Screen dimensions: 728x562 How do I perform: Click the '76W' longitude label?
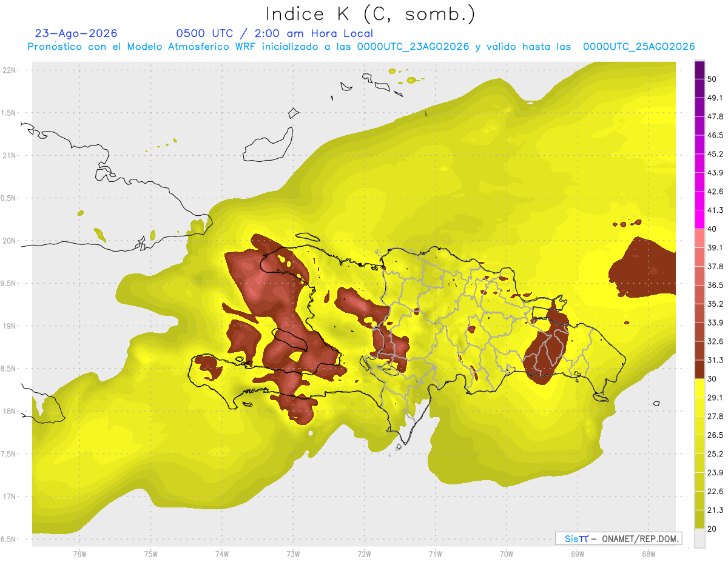(x=79, y=554)
